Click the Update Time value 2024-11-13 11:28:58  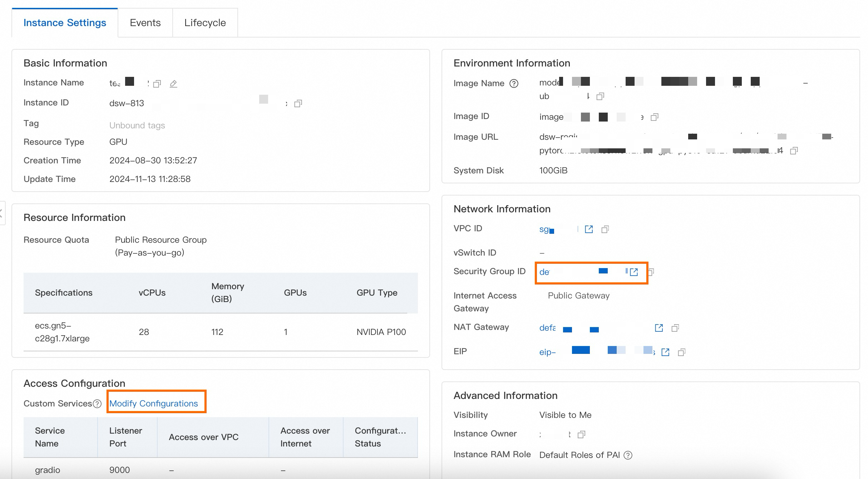pos(150,179)
